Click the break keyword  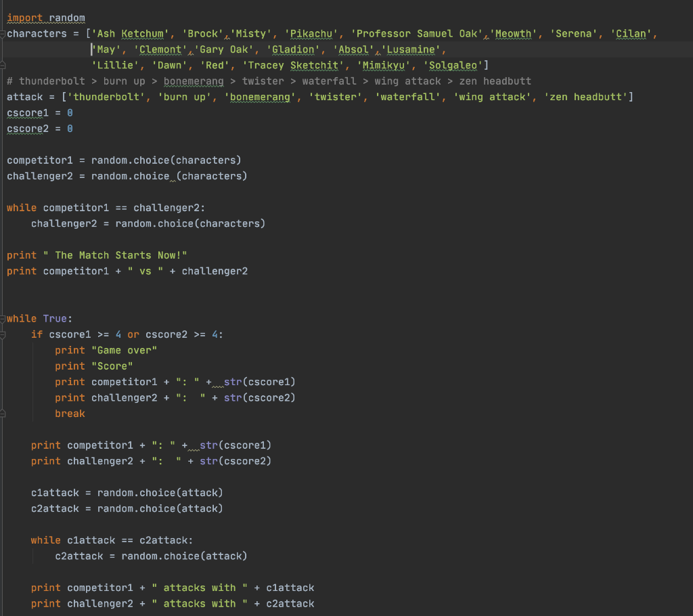pos(70,413)
